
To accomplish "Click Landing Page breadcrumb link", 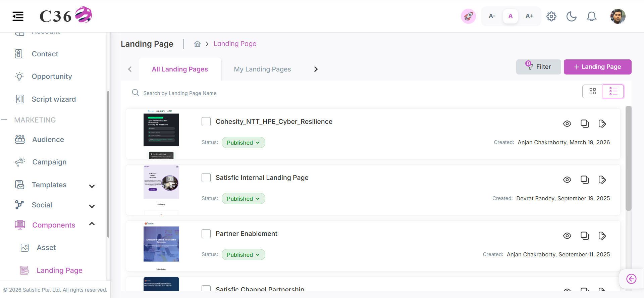I will [x=235, y=44].
